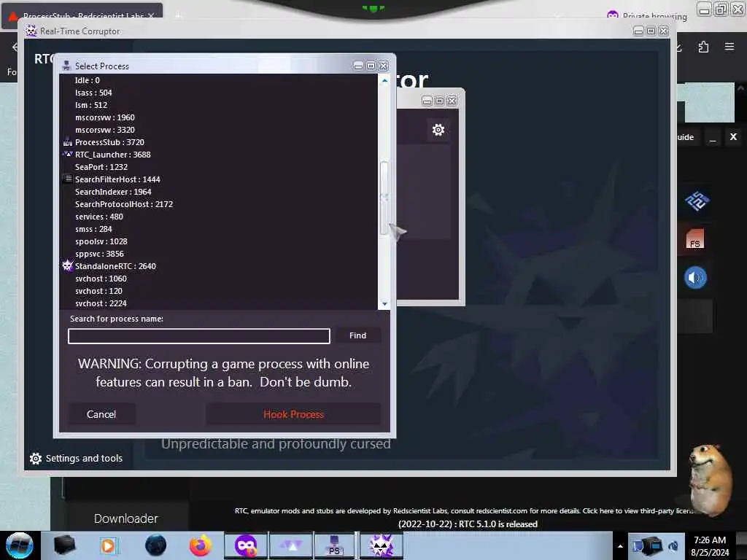Select SearchFilterHost : 1444 process icon
Viewport: 747px width, 560px height.
pyautogui.click(x=68, y=179)
